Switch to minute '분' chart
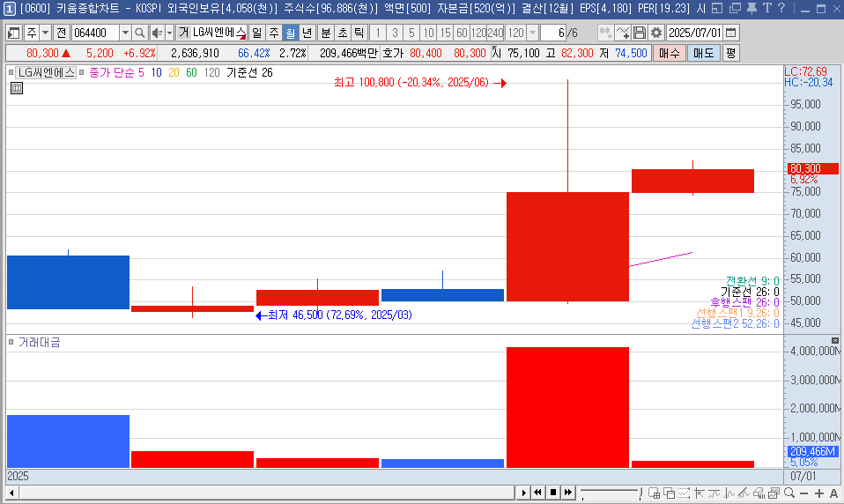The image size is (844, 504). point(326,33)
